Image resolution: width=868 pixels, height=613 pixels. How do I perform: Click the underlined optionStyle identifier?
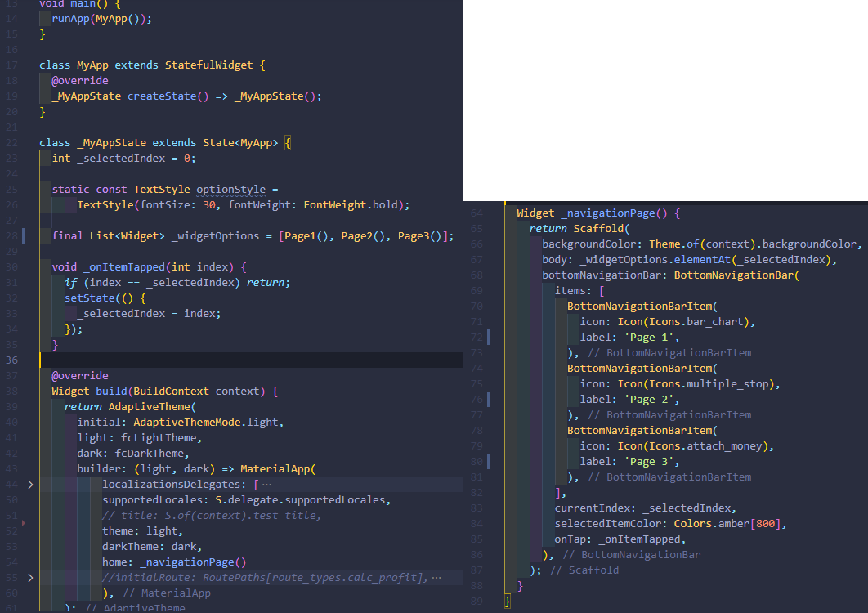pyautogui.click(x=230, y=190)
